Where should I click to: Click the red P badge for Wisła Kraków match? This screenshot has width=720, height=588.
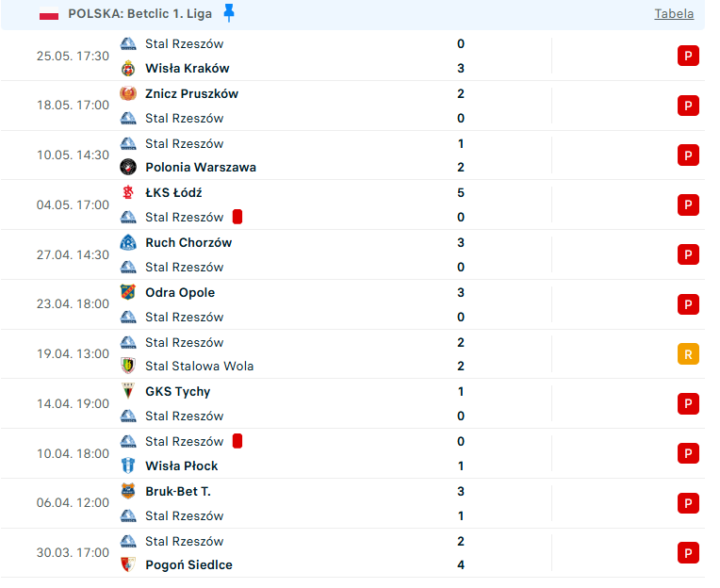pos(688,56)
